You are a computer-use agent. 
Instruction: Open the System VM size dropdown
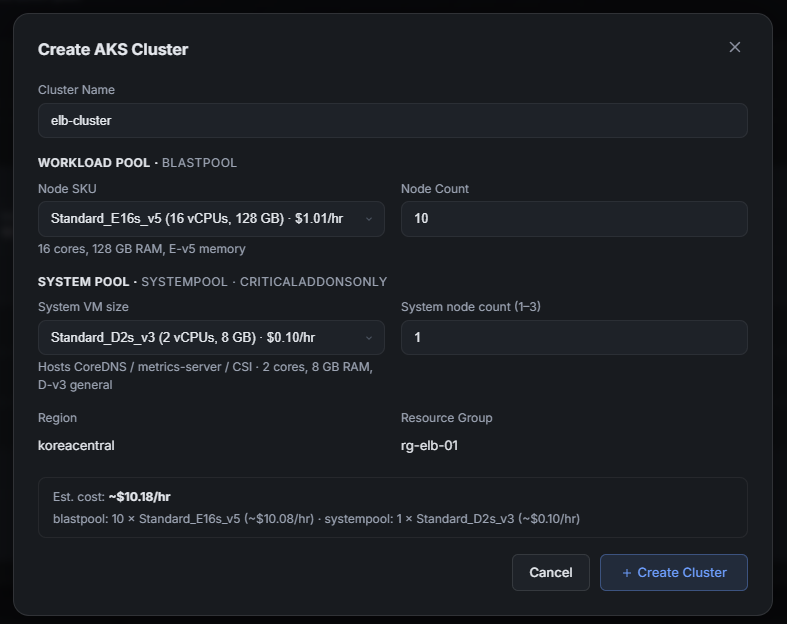[x=211, y=337]
